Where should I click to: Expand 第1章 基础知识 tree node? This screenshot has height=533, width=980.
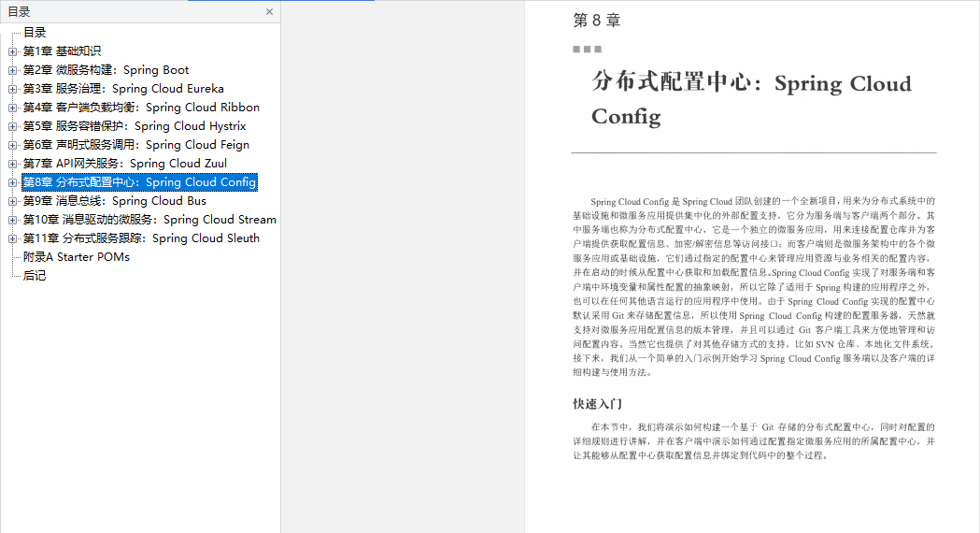coord(12,51)
